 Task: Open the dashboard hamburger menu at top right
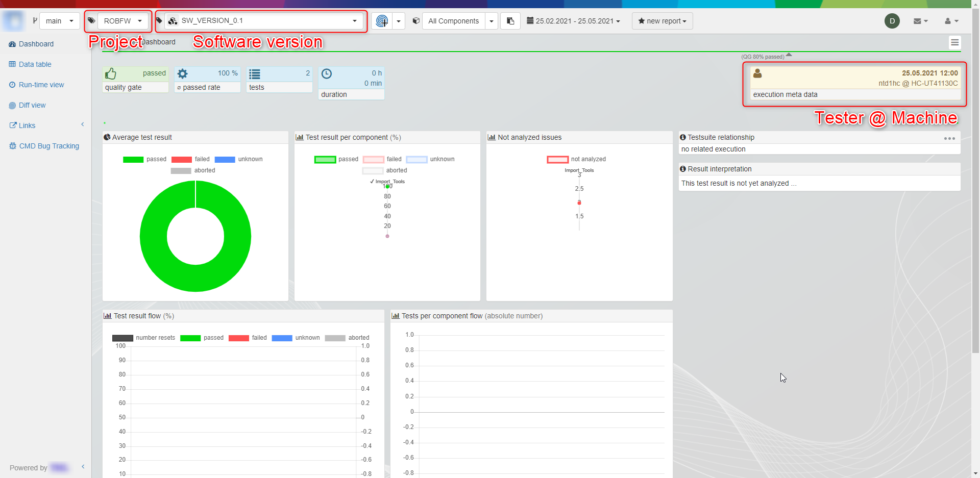955,43
